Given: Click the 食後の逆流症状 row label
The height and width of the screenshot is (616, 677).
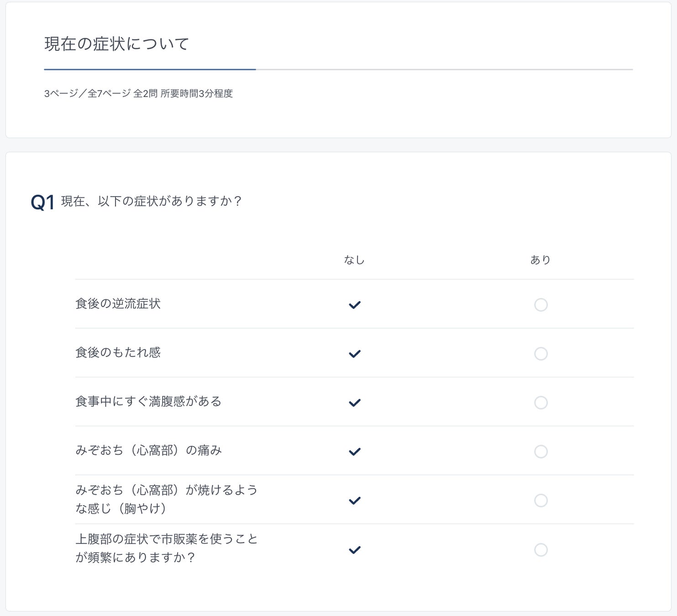Looking at the screenshot, I should 118,304.
